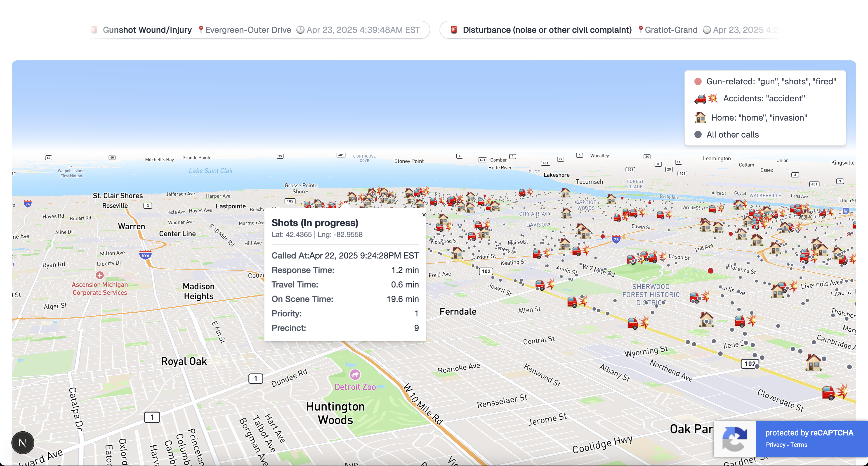This screenshot has width=868, height=466.
Task: Click the Interstate 696 highway shield
Action: 145,255
